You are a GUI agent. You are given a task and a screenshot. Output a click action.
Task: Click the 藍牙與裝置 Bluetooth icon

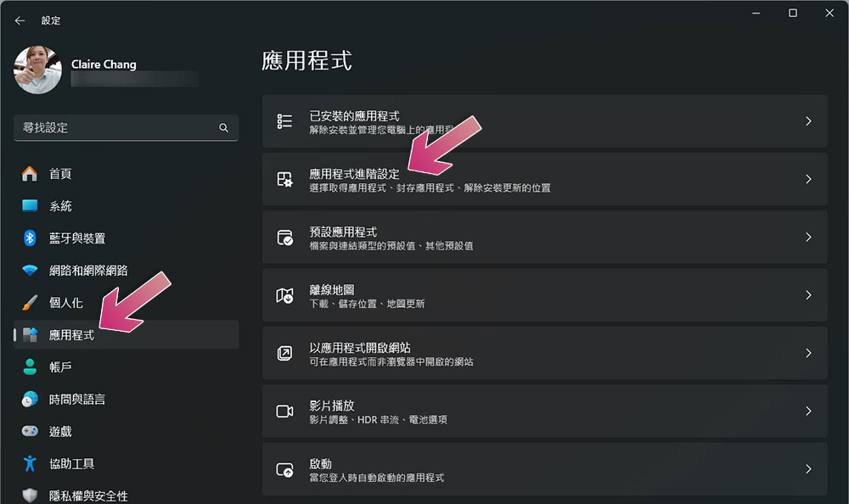30,238
